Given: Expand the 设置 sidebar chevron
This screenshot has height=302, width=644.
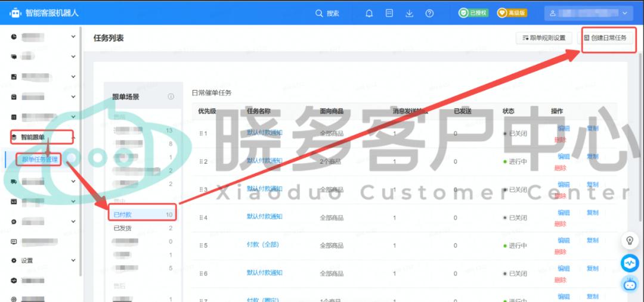Looking at the screenshot, I should [x=73, y=260].
